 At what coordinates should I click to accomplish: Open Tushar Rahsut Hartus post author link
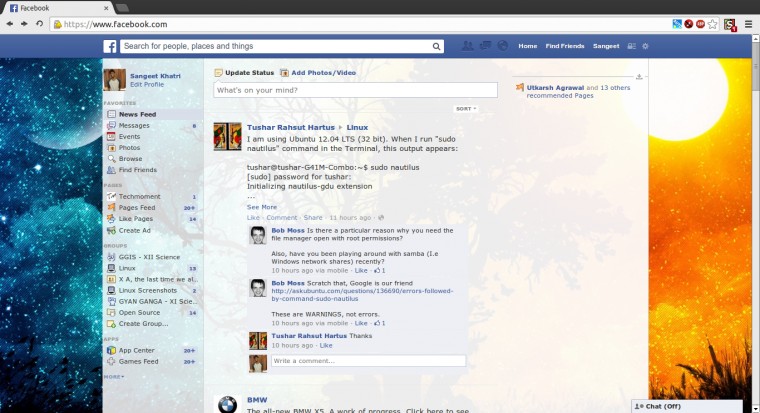(291, 127)
